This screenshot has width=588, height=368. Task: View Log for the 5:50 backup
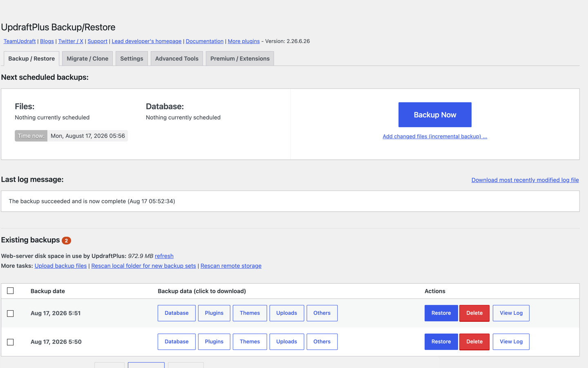click(511, 342)
